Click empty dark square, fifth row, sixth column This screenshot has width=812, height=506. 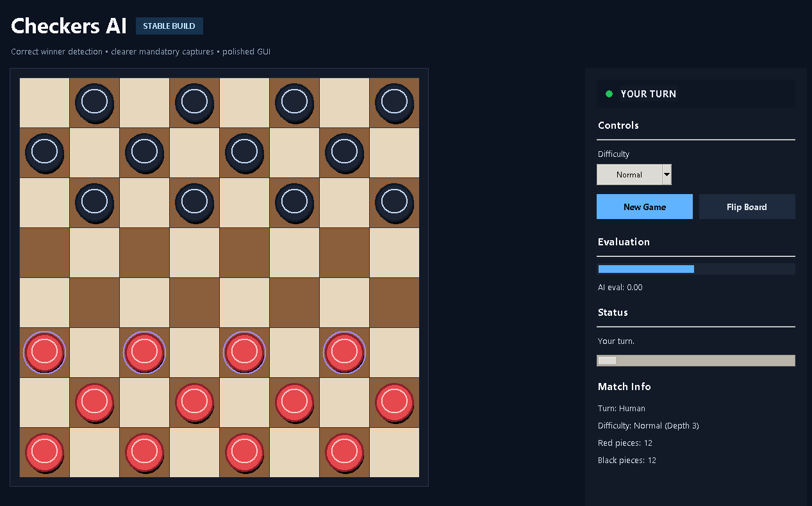(295, 302)
